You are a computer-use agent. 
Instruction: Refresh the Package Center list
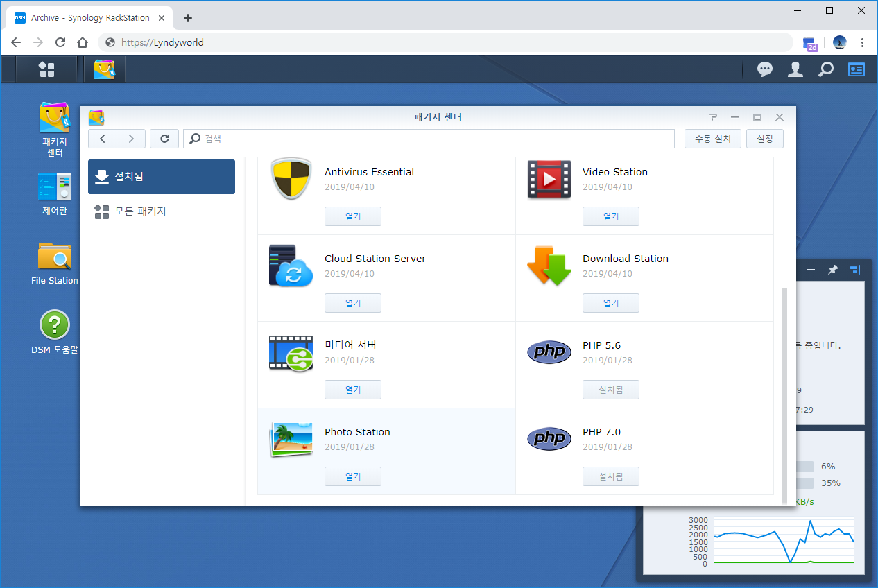164,139
